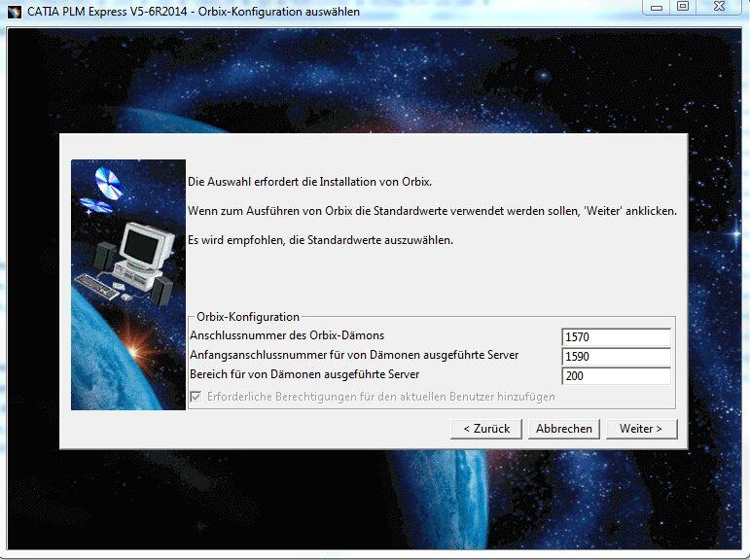Click 'Bereich für von Dämonen ausgeführte Server' label
The height and width of the screenshot is (560, 750).
pos(304,374)
